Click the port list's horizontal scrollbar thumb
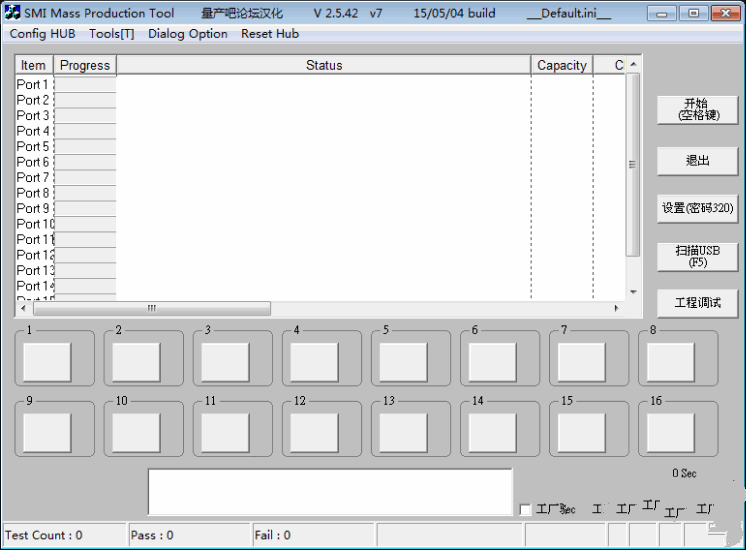 pos(152,308)
